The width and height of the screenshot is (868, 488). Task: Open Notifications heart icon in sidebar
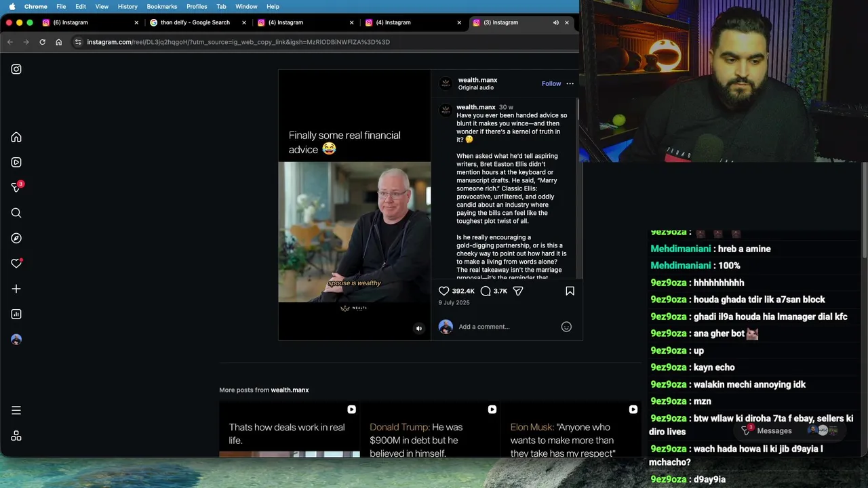point(16,263)
